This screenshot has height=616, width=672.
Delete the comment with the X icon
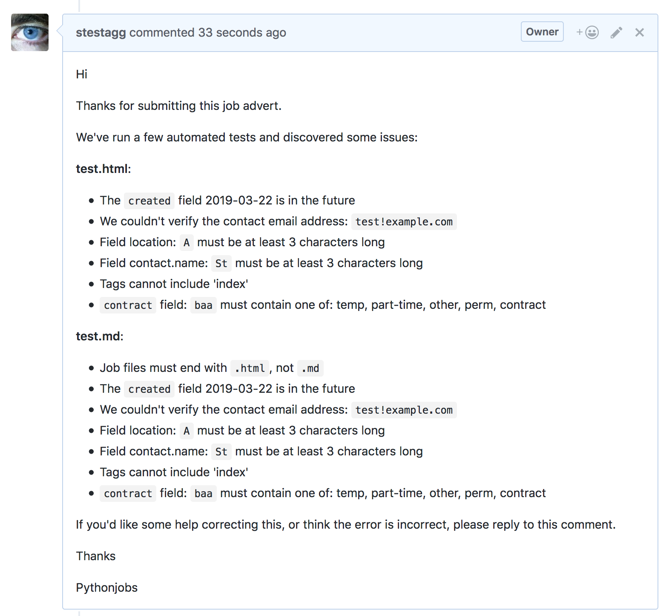[639, 32]
